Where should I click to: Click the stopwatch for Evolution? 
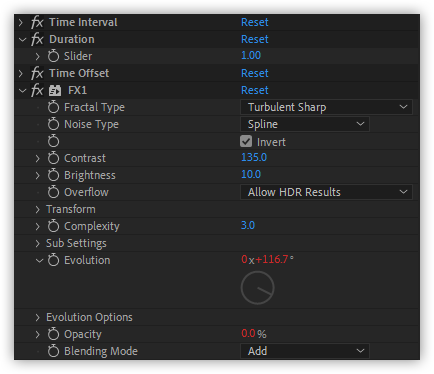point(53,260)
